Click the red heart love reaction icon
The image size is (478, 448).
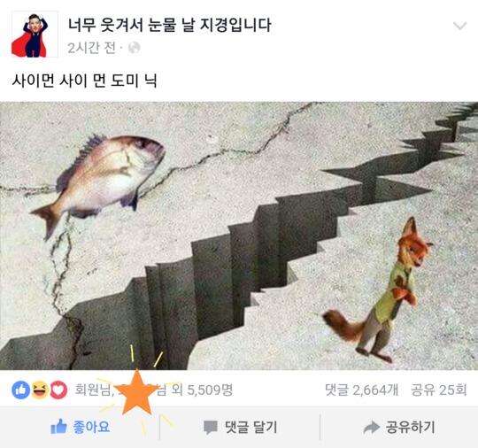[58, 390]
